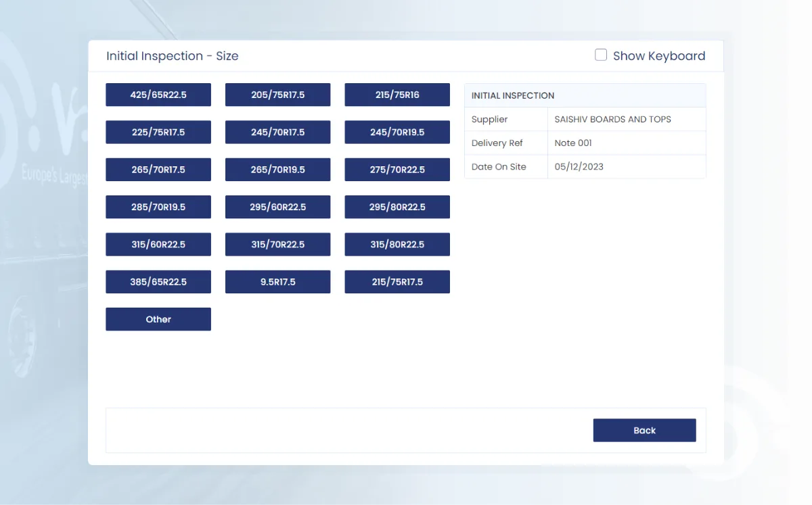The width and height of the screenshot is (812, 505).
Task: Go back using the Back button
Action: pyautogui.click(x=644, y=431)
